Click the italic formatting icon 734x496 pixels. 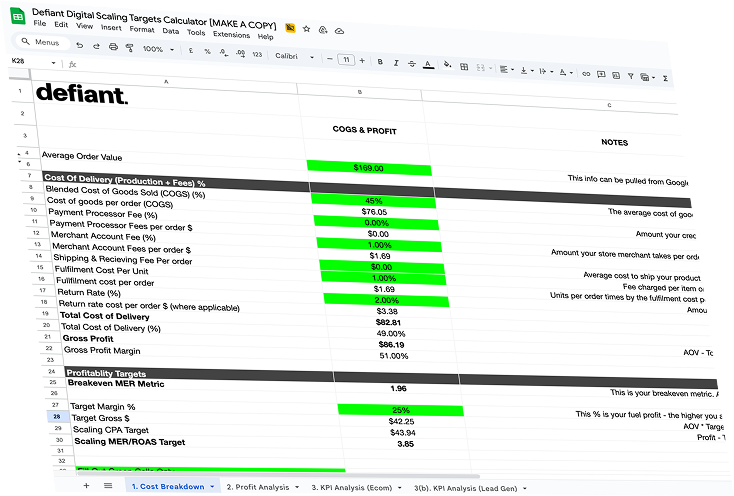click(395, 62)
